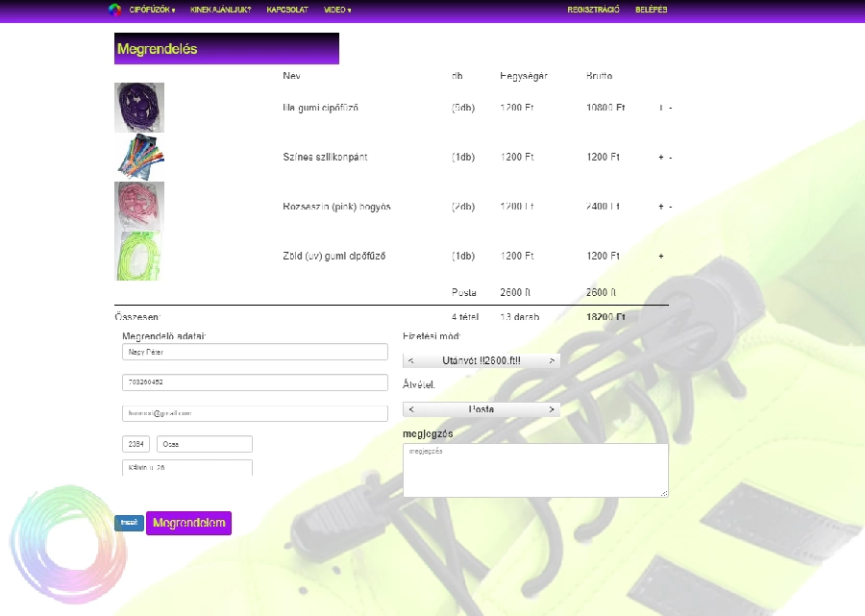
Task: Select next payment method with right arrow
Action: (x=552, y=361)
